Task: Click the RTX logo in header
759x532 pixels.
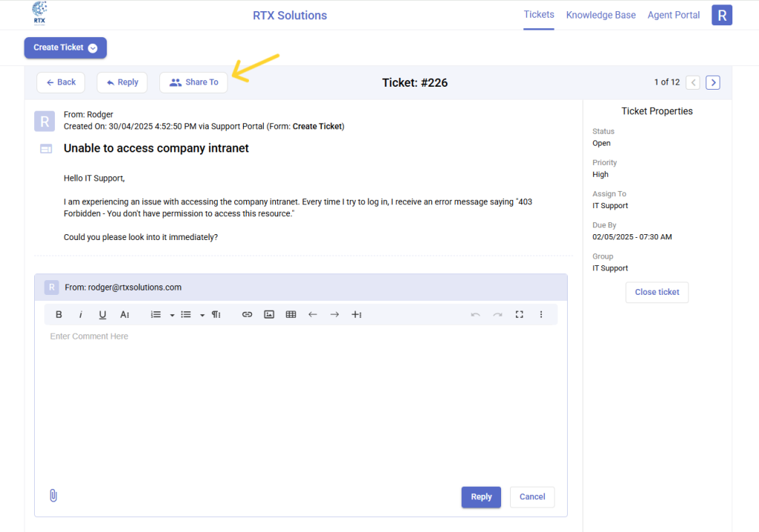Action: [39, 13]
